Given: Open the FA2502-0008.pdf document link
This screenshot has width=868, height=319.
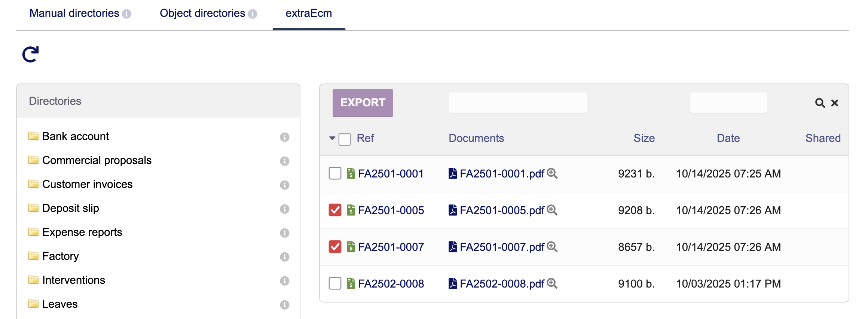Looking at the screenshot, I should pos(502,284).
